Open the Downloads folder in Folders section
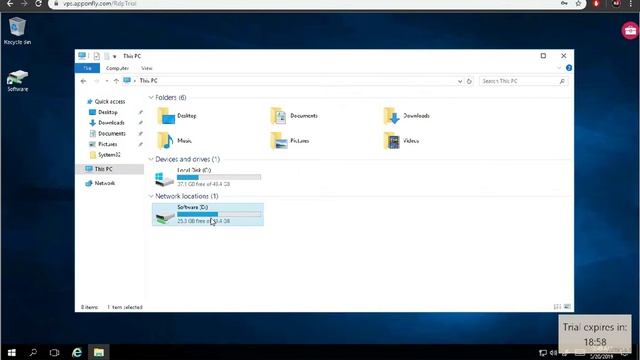This screenshot has width=640, height=360. pos(407,116)
